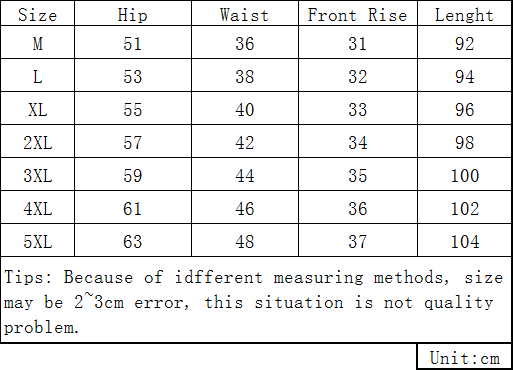The height and width of the screenshot is (370, 513).
Task: Select waist value 38 in L row
Action: 245,77
